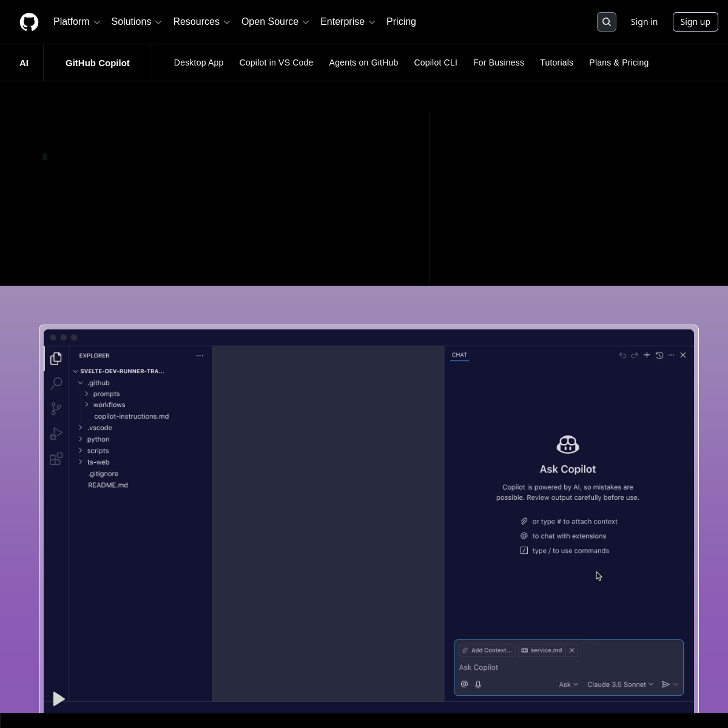Click the Explorer more actions ellipsis
The height and width of the screenshot is (728, 728).
(x=200, y=356)
